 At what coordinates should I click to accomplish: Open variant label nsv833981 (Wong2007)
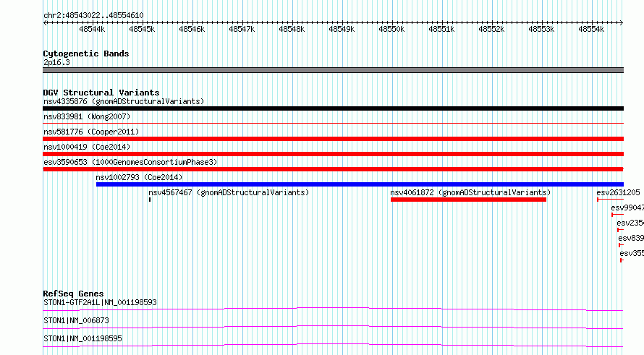coord(87,116)
